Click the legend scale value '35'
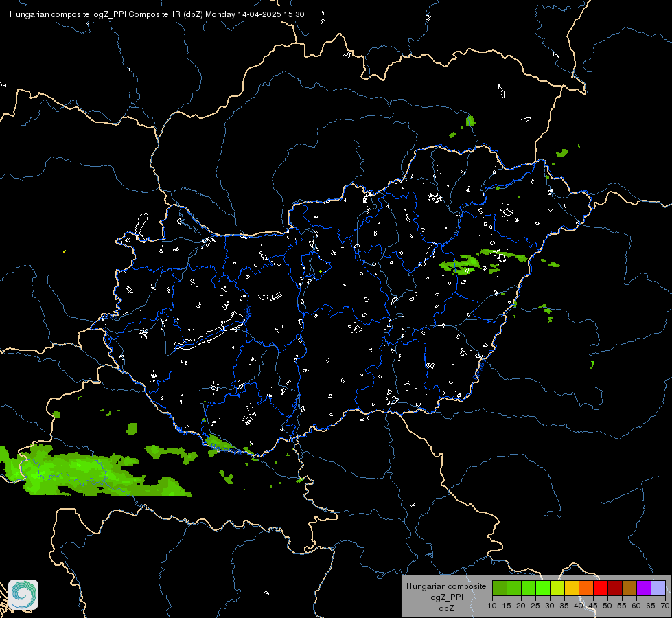This screenshot has width=672, height=618. (x=564, y=606)
